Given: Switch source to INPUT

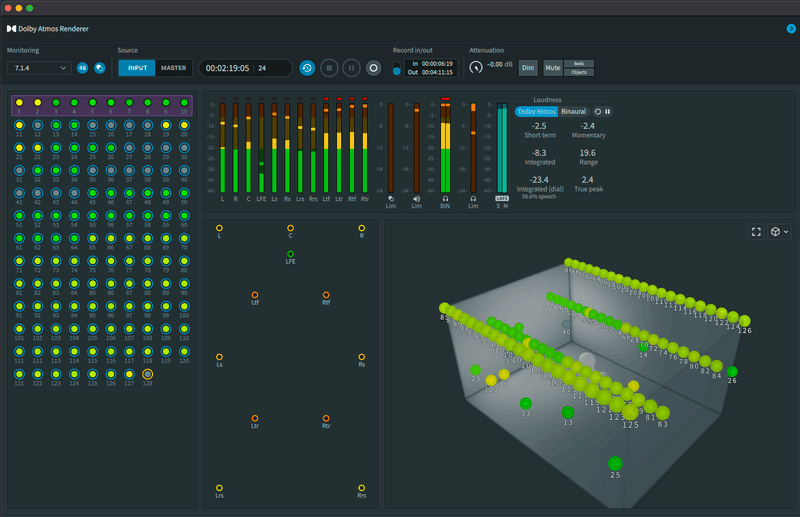Looking at the screenshot, I should [137, 68].
